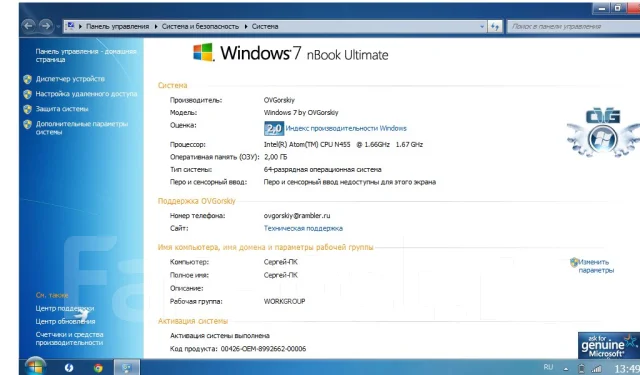Show hidden tray icons arrow
Screen dimensions: 640x375
pyautogui.click(x=566, y=369)
